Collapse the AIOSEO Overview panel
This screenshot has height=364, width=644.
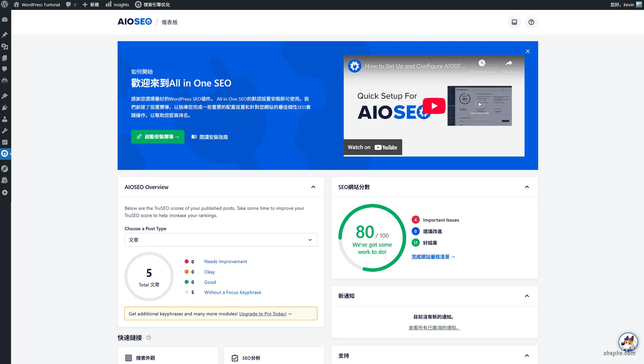313,187
